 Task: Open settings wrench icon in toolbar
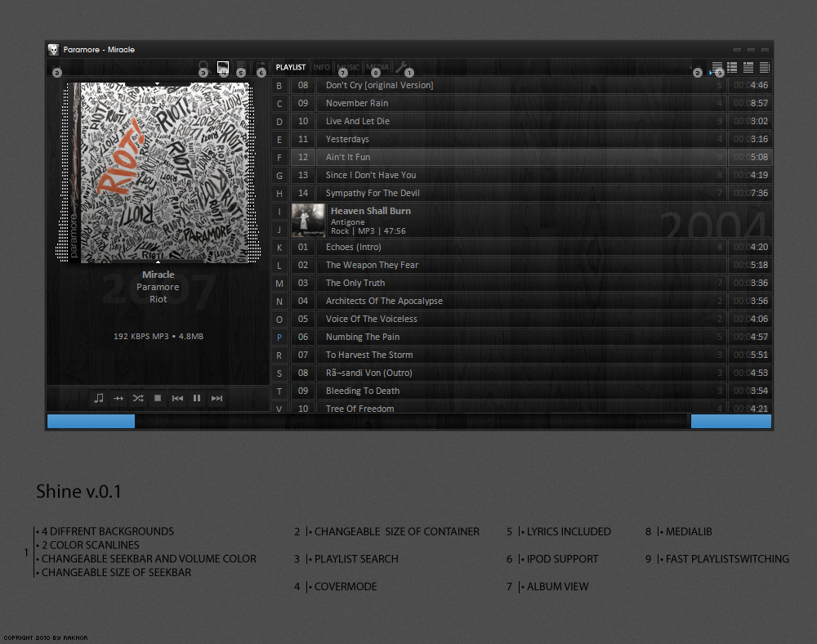tap(400, 67)
